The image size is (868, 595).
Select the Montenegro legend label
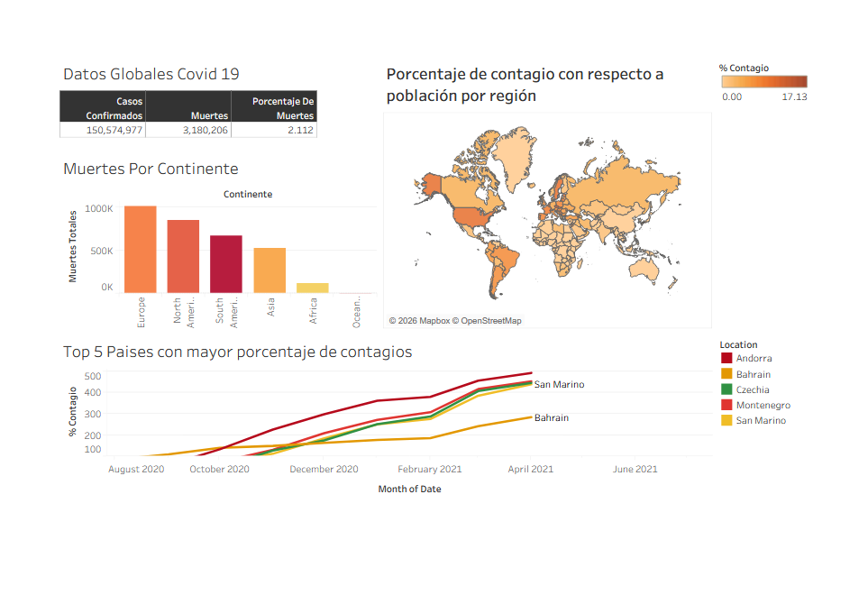(x=763, y=405)
